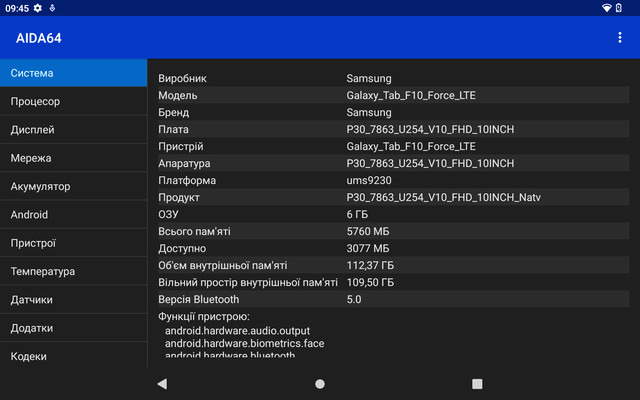This screenshot has width=640, height=400.
Task: Tap the Модель value Galaxy_Tab_F10_Force_LTE
Action: coord(411,96)
